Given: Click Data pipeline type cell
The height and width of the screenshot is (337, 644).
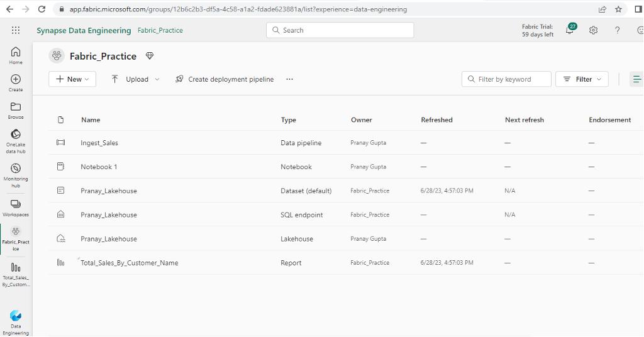Looking at the screenshot, I should pyautogui.click(x=301, y=143).
